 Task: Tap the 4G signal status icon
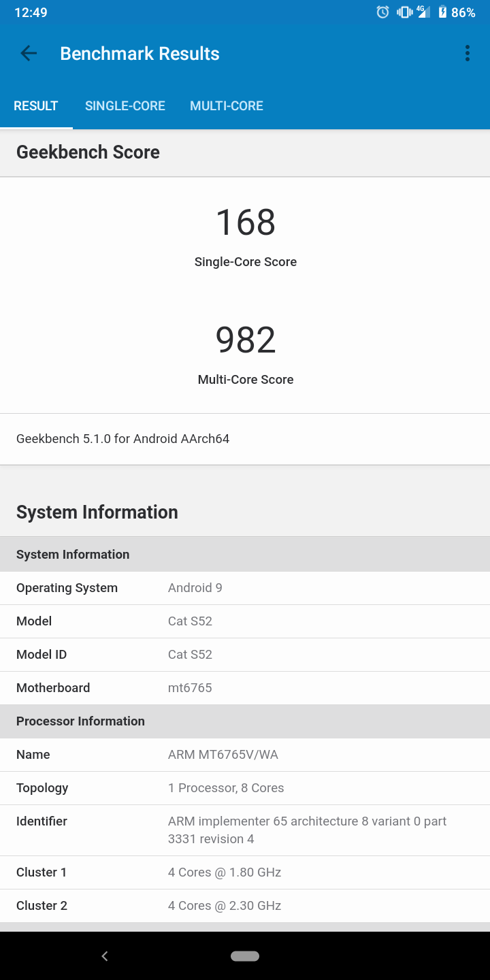pos(423,12)
